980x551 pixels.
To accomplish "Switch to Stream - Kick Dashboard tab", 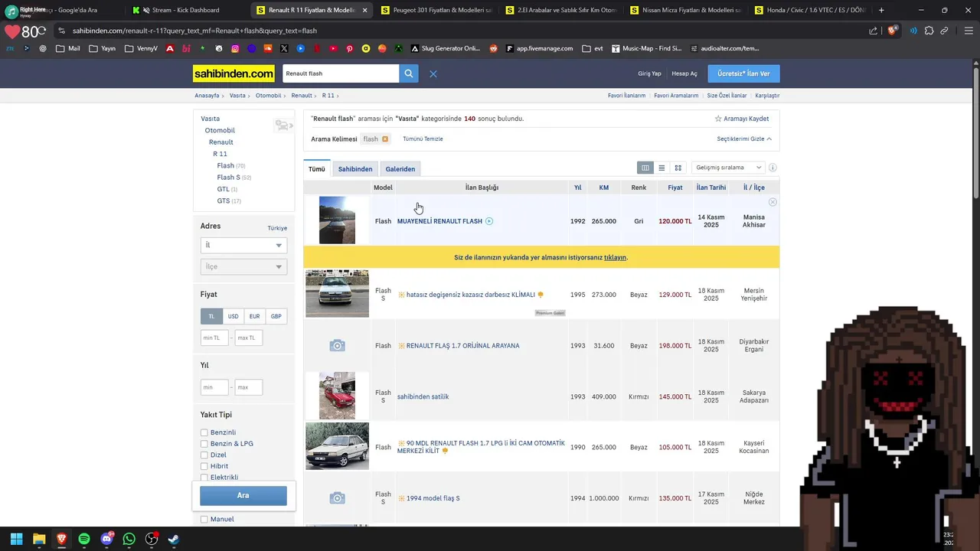I will [x=185, y=10].
